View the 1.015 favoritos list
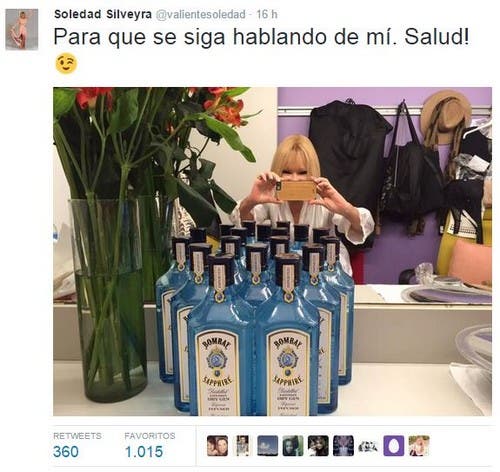500x472 pixels. 144,452
